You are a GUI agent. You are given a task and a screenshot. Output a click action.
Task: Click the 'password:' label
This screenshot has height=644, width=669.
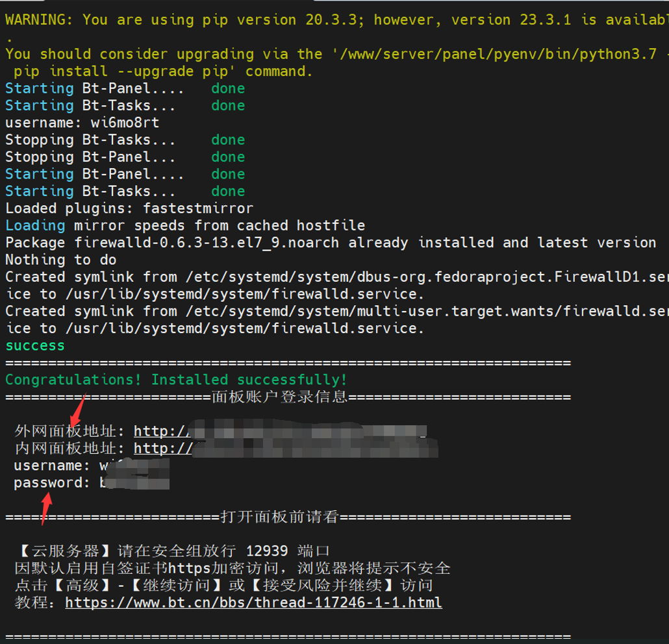[x=51, y=483]
